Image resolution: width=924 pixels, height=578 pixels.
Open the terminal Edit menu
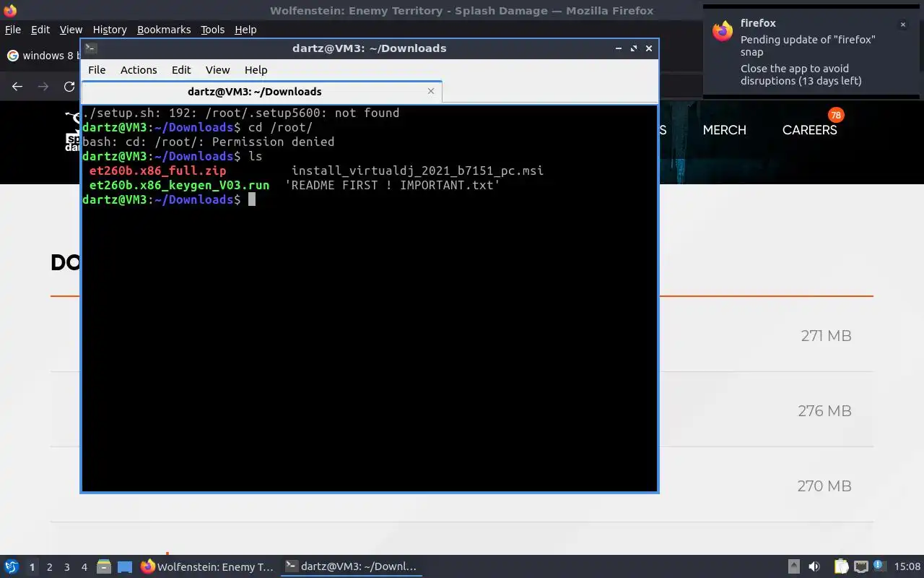(181, 70)
